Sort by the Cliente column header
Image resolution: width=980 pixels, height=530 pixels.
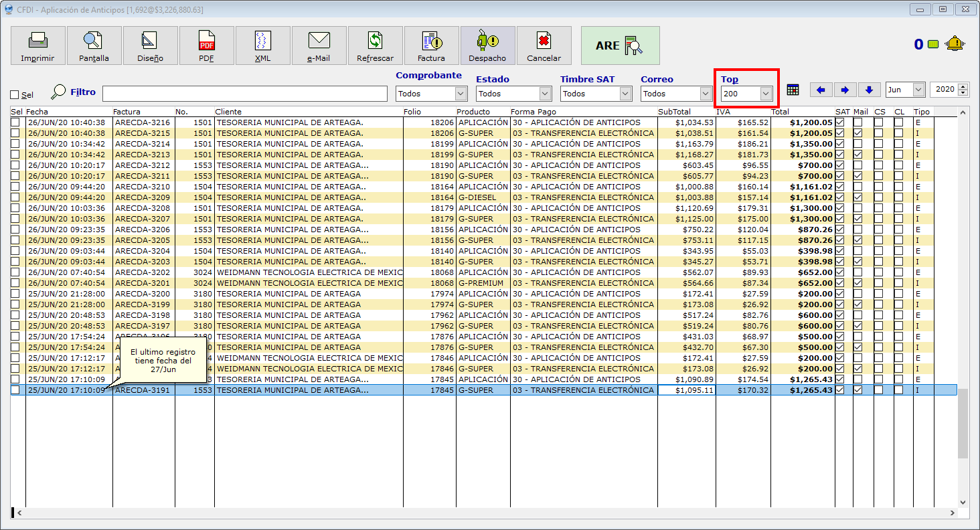coord(228,112)
